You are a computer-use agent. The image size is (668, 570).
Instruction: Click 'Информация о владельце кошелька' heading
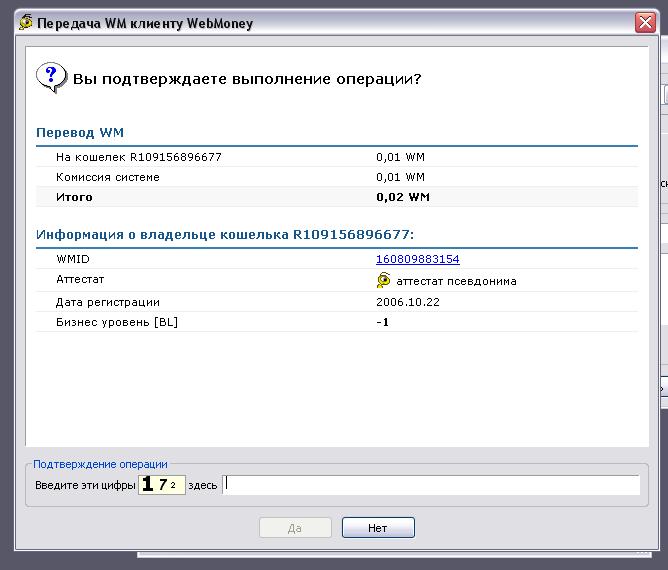click(x=225, y=234)
